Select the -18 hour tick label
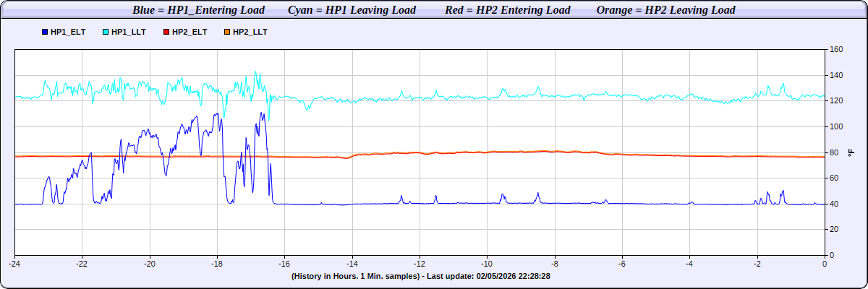868x289 pixels. pyautogui.click(x=217, y=264)
